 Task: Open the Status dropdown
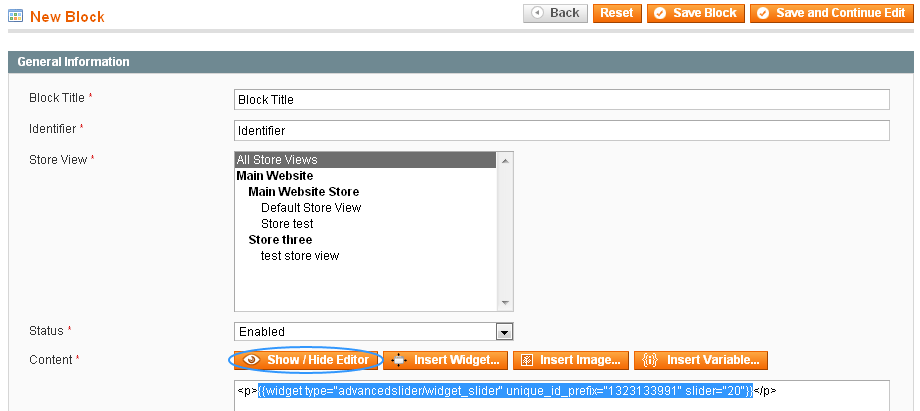374,331
